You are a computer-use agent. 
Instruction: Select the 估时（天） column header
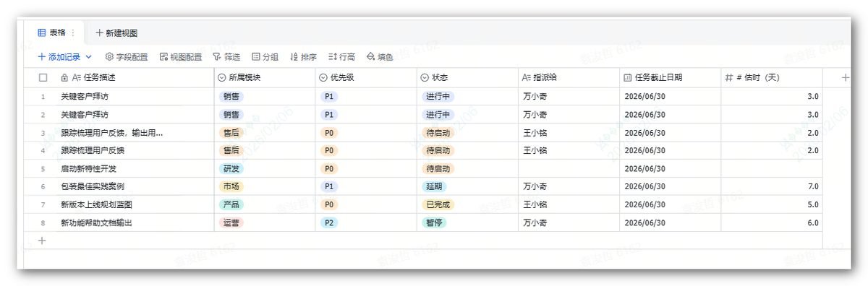[772, 77]
